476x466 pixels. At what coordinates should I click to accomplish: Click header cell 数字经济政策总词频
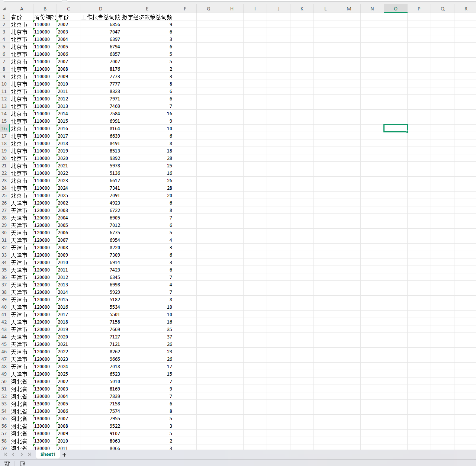[147, 17]
